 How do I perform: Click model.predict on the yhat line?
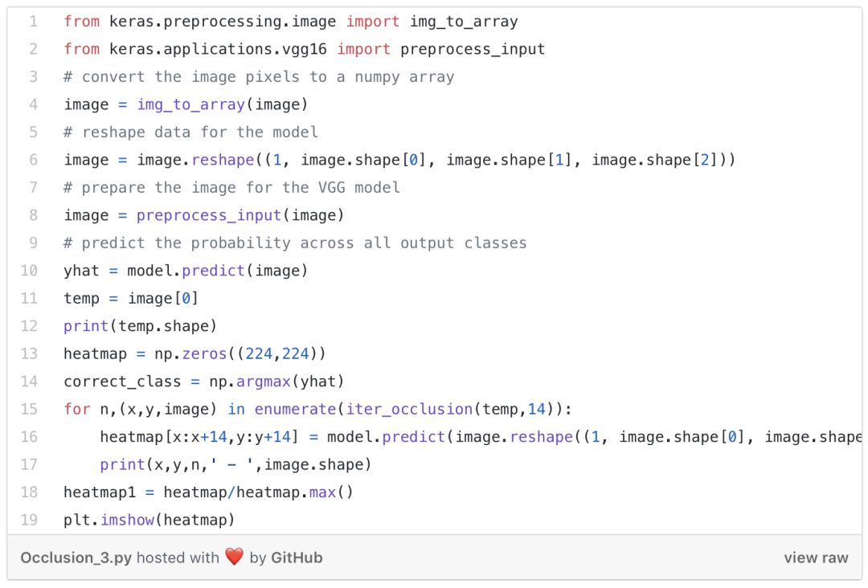click(x=186, y=271)
